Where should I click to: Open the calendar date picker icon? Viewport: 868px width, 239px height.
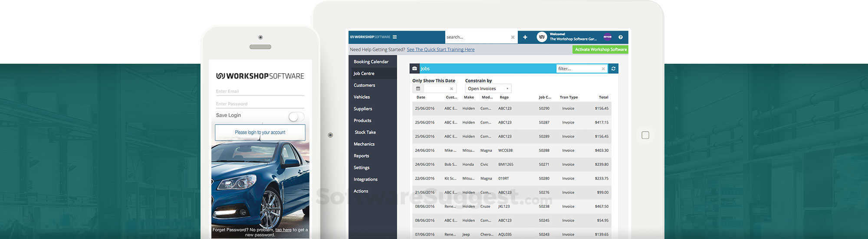418,88
